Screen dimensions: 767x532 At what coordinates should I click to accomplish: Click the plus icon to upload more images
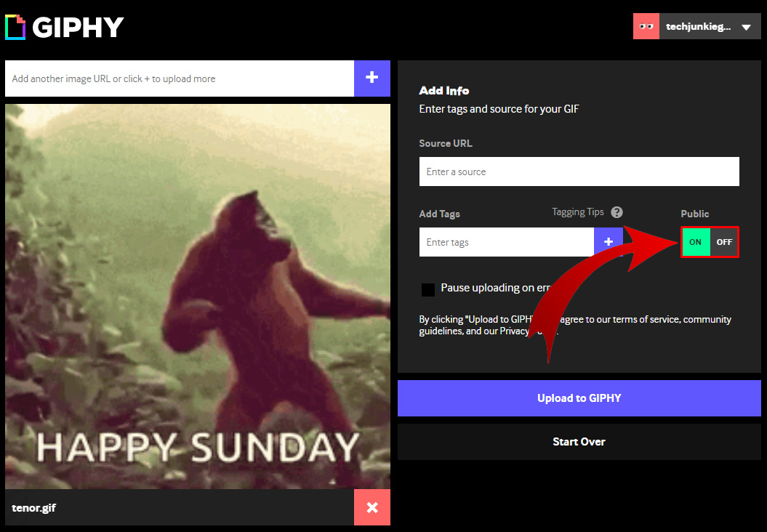372,78
